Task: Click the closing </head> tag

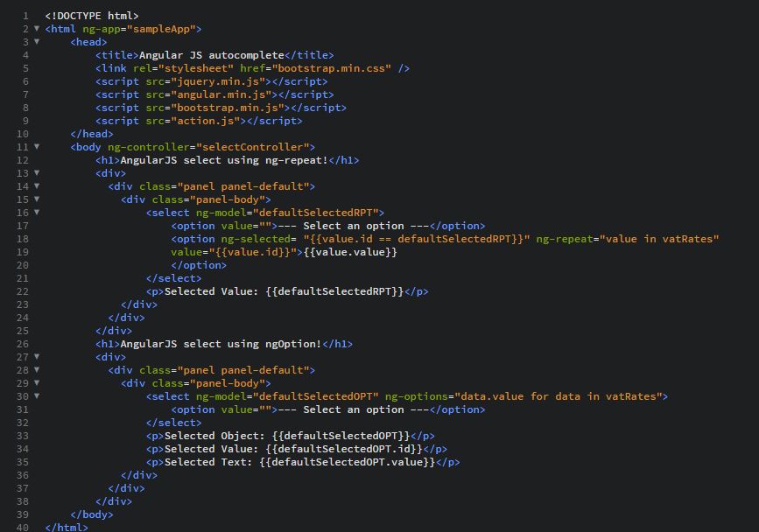Action: (x=92, y=134)
